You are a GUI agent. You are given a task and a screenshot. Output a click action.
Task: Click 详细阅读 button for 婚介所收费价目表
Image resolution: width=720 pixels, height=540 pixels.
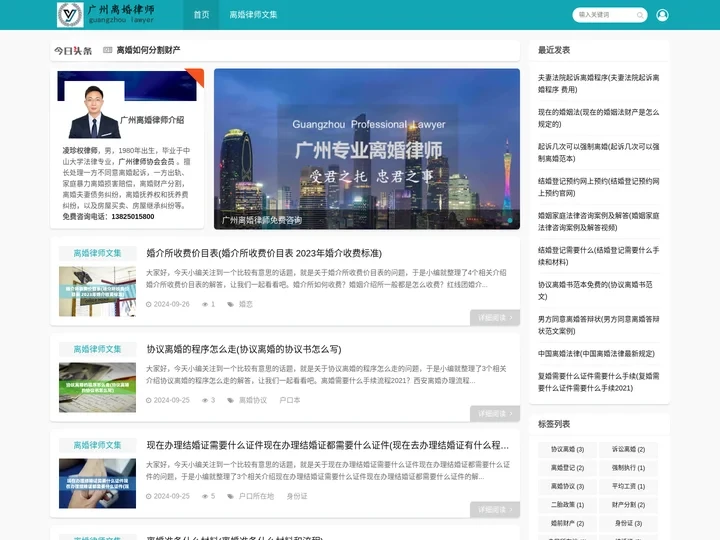point(495,318)
